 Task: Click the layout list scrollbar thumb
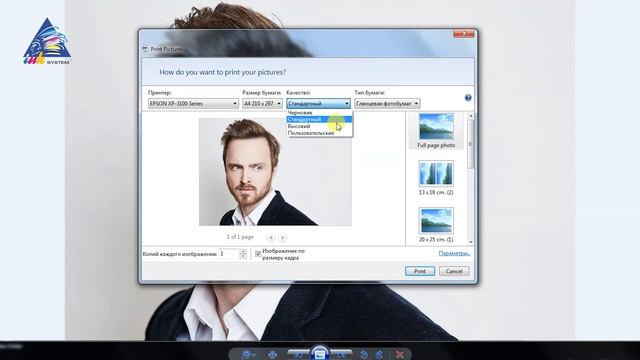click(471, 144)
